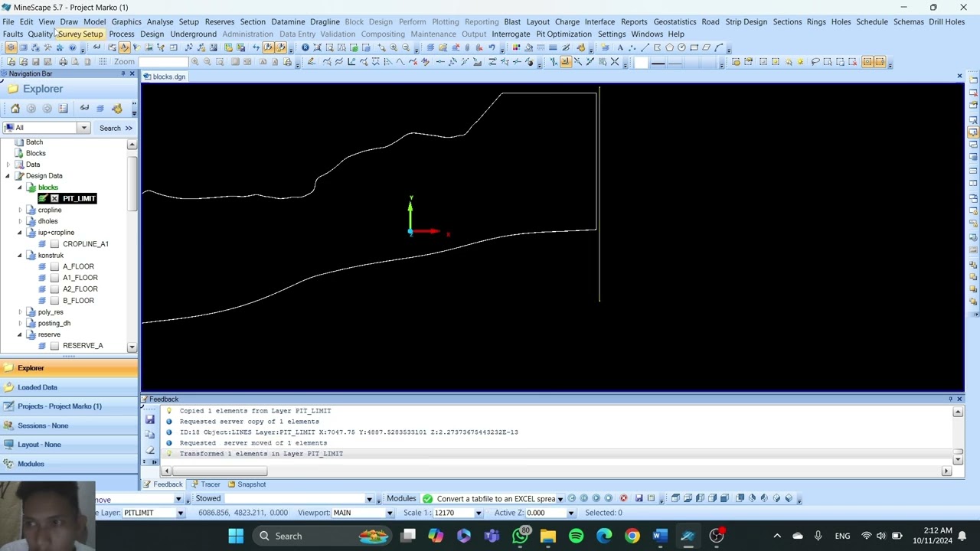
Task: Open Spotify from the taskbar
Action: point(577,536)
